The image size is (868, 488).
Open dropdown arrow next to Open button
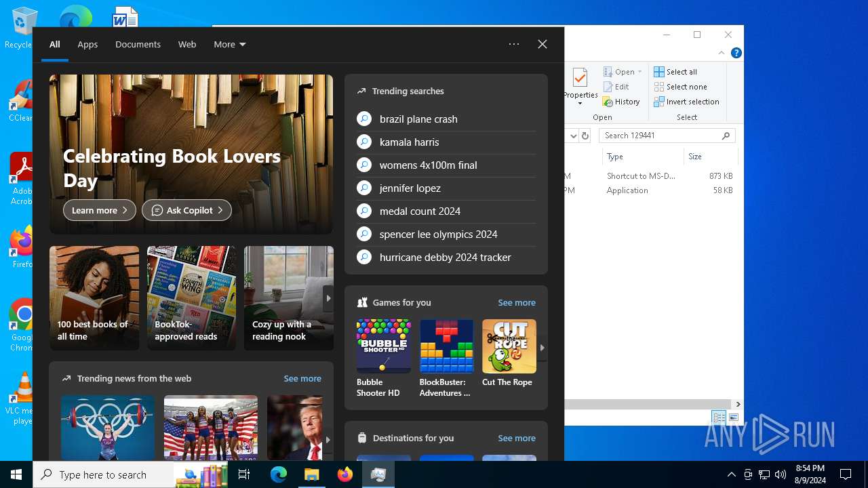coord(639,72)
